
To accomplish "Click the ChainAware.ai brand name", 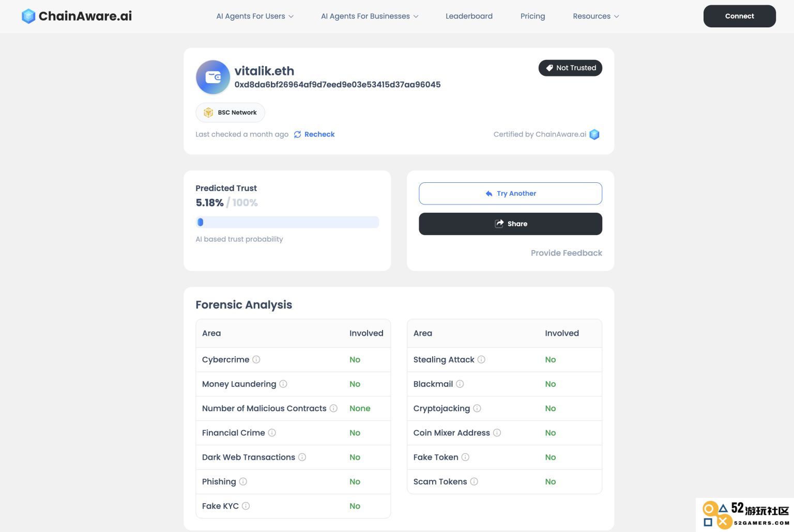I will (x=85, y=16).
